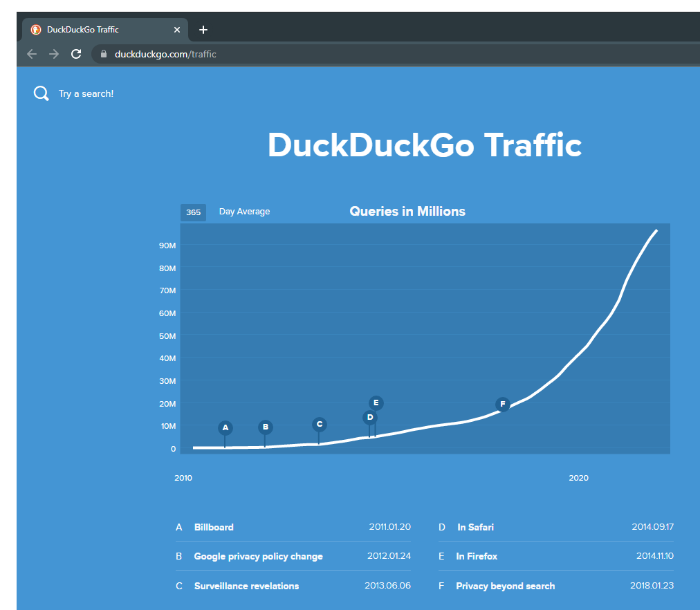Click the 365 day average box
Screen dimensions: 700x610
[193, 212]
